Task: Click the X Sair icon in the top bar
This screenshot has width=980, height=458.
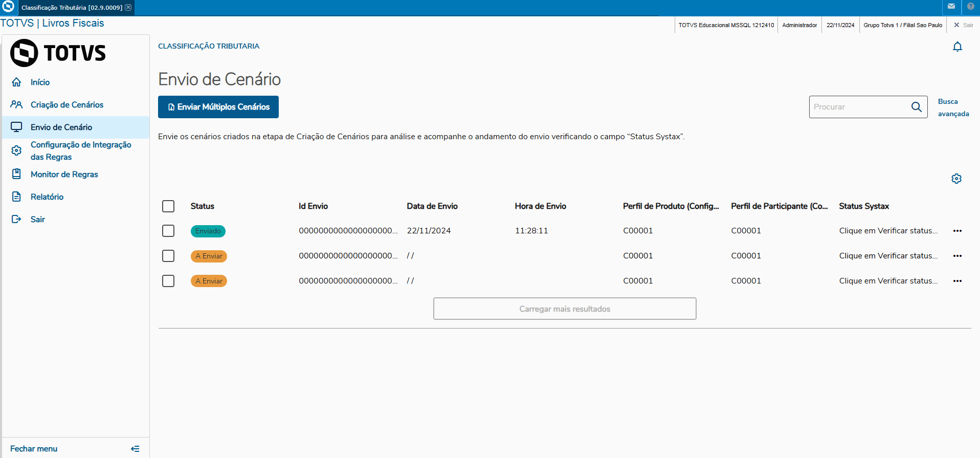Action: [x=956, y=25]
